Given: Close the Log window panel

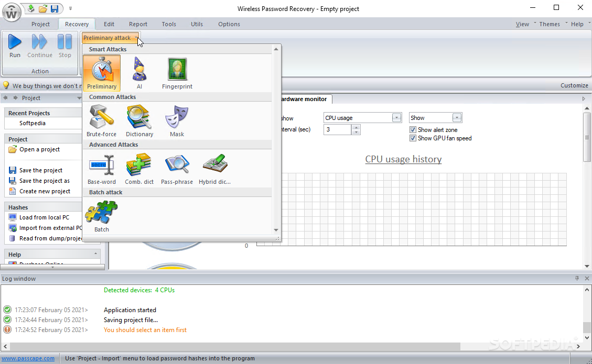Looking at the screenshot, I should pyautogui.click(x=587, y=279).
